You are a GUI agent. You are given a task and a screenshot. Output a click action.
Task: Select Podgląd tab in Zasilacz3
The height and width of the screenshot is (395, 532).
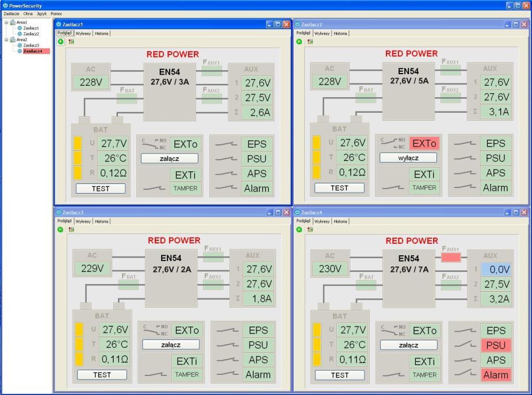[64, 221]
